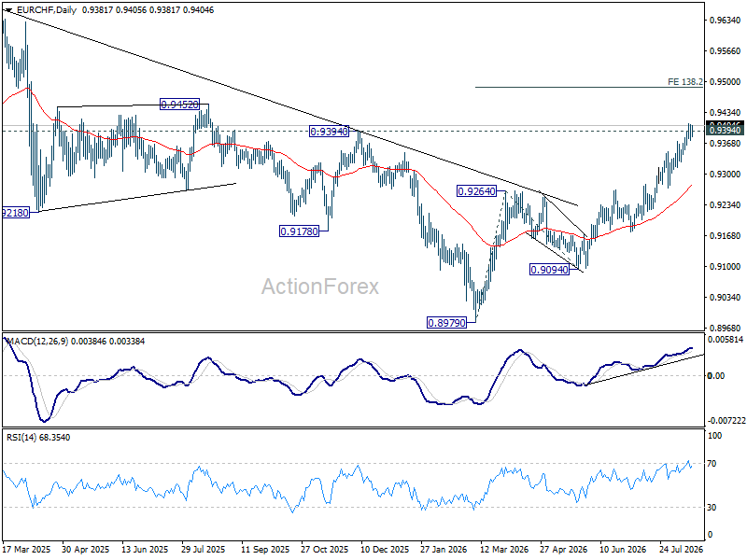Screen dimensions: 747x560
Task: Select the 24 Jul 2026 date label
Action: point(682,550)
